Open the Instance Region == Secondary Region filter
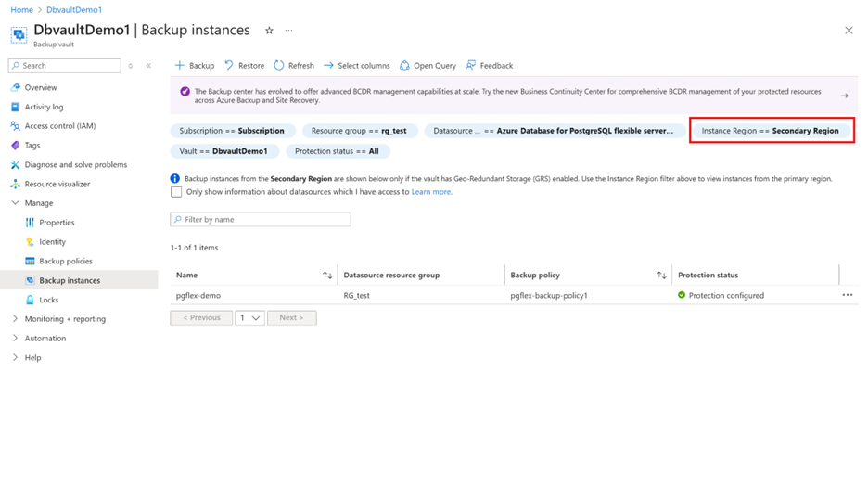Viewport: 868px width, 488px height. pos(771,131)
